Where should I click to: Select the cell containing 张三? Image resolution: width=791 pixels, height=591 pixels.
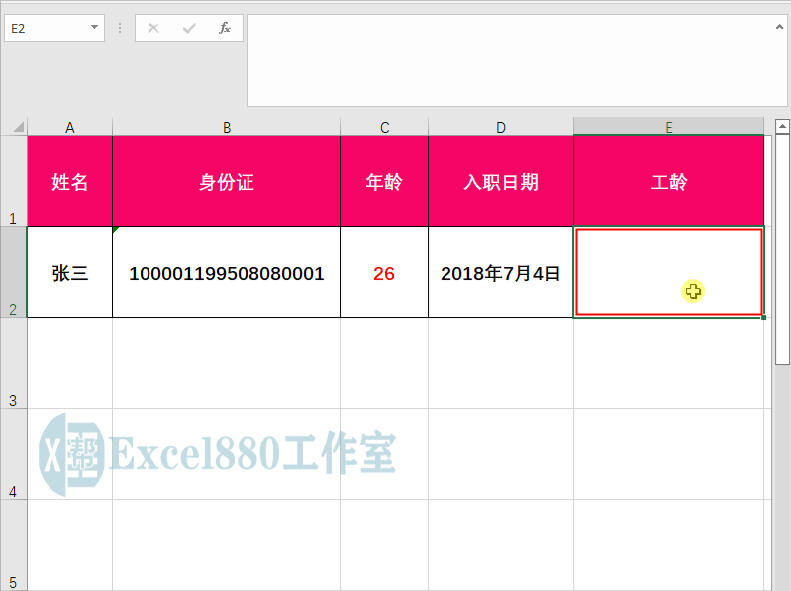(70, 272)
